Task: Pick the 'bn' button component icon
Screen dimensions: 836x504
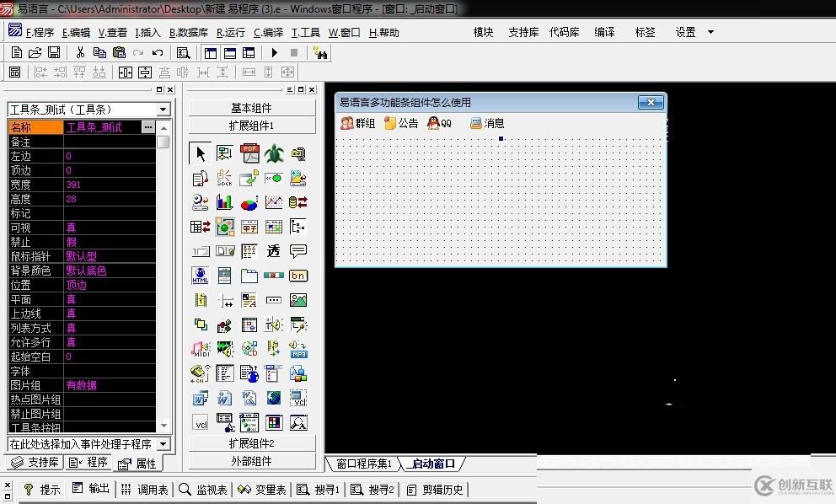Action: (298, 276)
